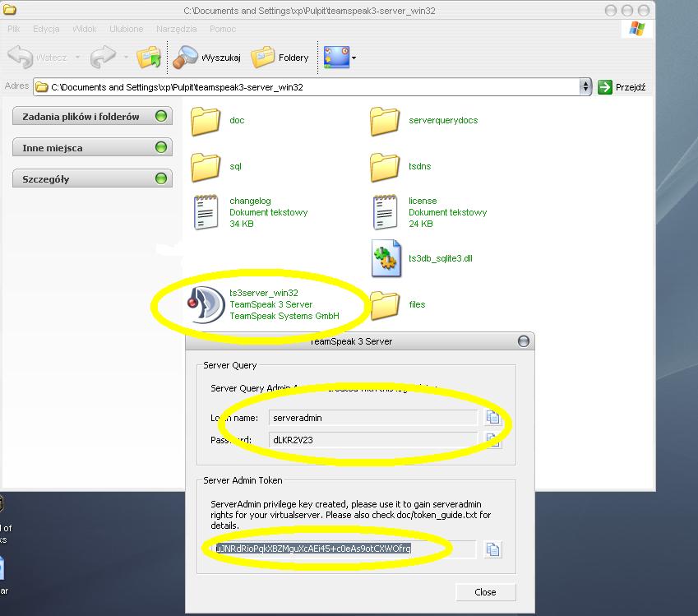Image resolution: width=698 pixels, height=616 pixels.
Task: Click the address bar path field
Action: (x=307, y=87)
